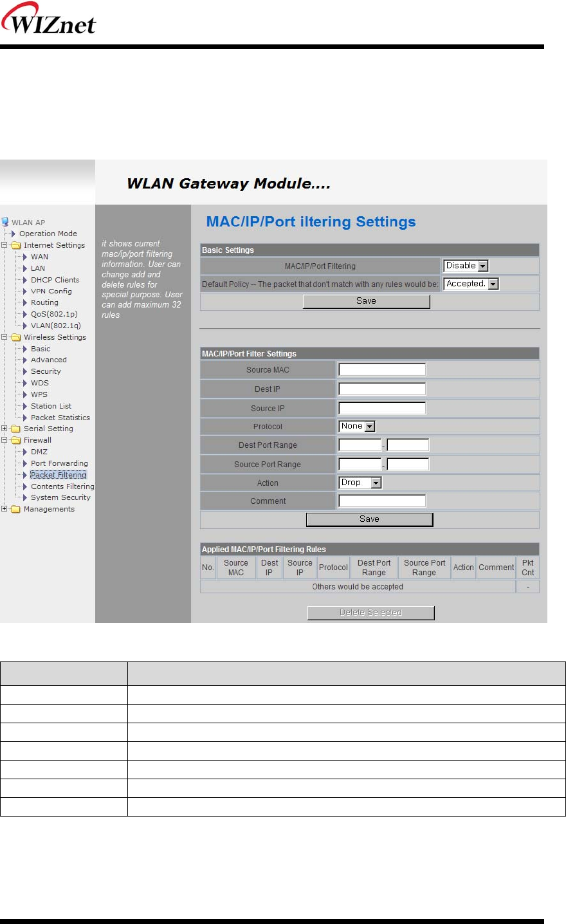Screen dimensions: 566x924
Task: Click the Delete Selected button
Action: (x=370, y=613)
